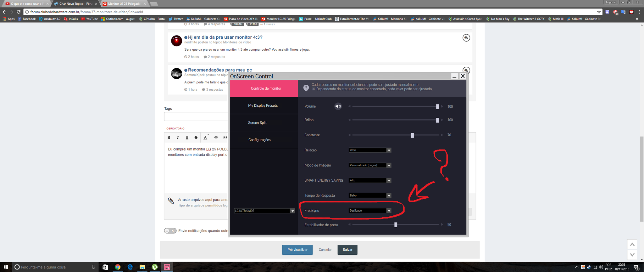
Task: Switch to the 'O que é e como usar' YouTube tab
Action: (x=26, y=4)
